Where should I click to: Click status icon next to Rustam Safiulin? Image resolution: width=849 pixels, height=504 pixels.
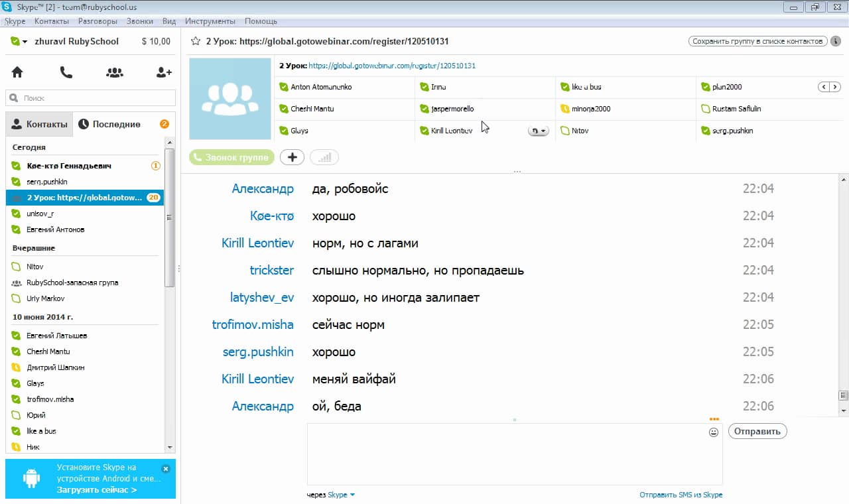(706, 109)
